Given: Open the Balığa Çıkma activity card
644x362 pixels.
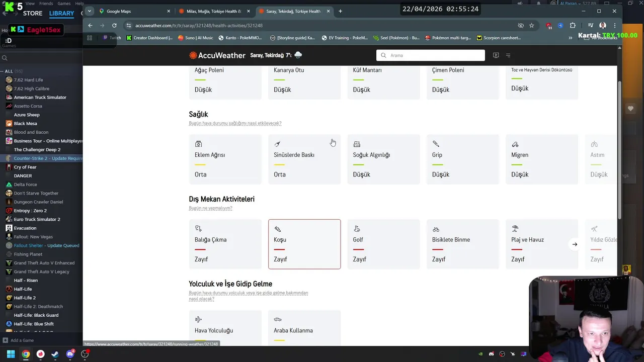Looking at the screenshot, I should click(x=225, y=244).
